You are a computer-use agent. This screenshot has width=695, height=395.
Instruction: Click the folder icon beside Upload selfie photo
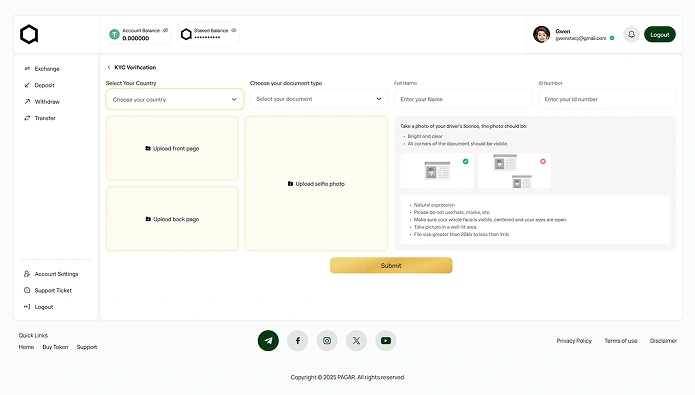coord(290,184)
